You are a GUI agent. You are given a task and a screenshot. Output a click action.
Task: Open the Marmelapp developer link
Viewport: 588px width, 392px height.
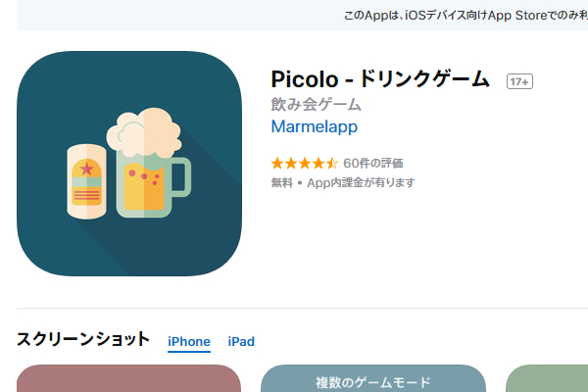315,126
